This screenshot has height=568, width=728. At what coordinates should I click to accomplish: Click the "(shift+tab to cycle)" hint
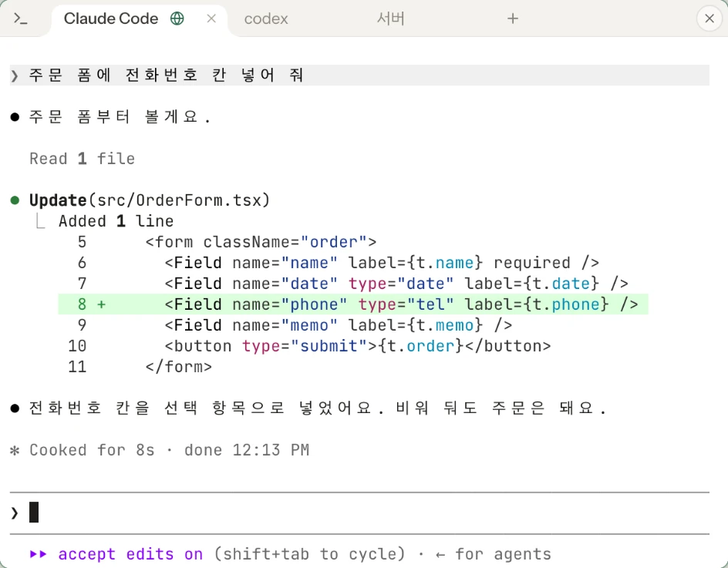310,554
